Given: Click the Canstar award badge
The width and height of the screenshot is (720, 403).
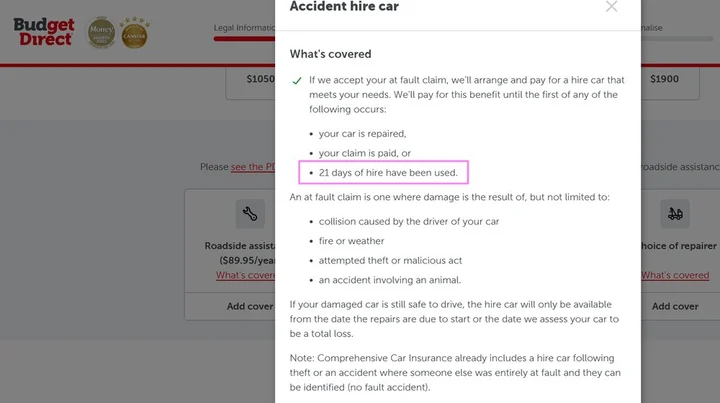Looking at the screenshot, I should [x=135, y=32].
